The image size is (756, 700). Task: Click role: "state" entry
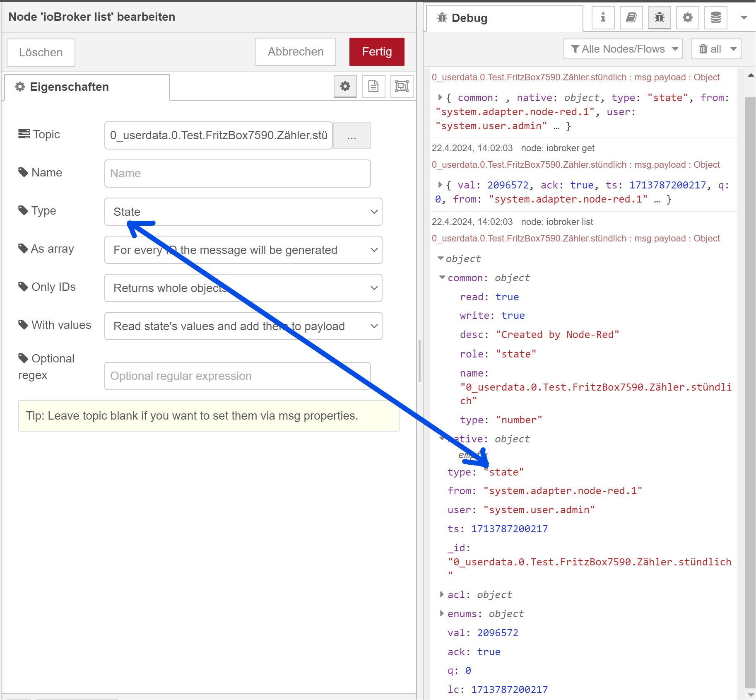coord(498,354)
